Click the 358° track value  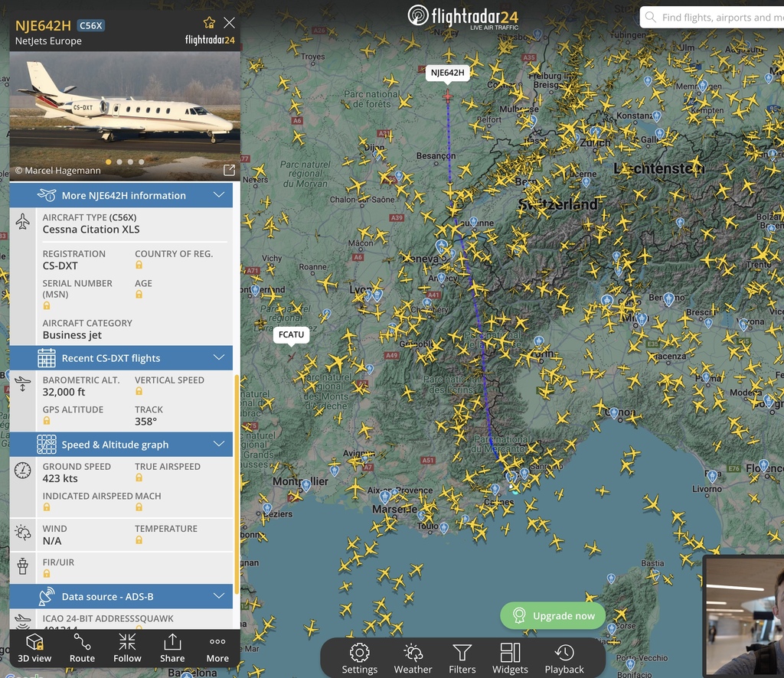pos(146,422)
